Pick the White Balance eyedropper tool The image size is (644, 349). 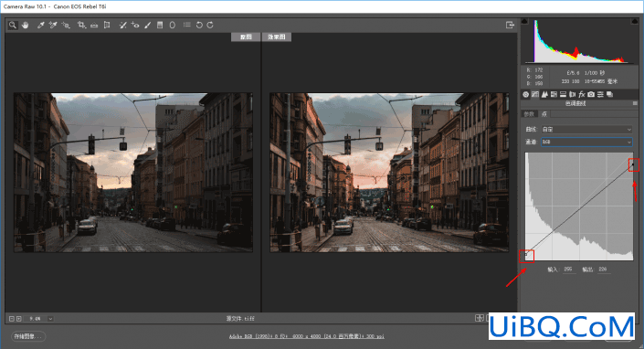(40, 25)
